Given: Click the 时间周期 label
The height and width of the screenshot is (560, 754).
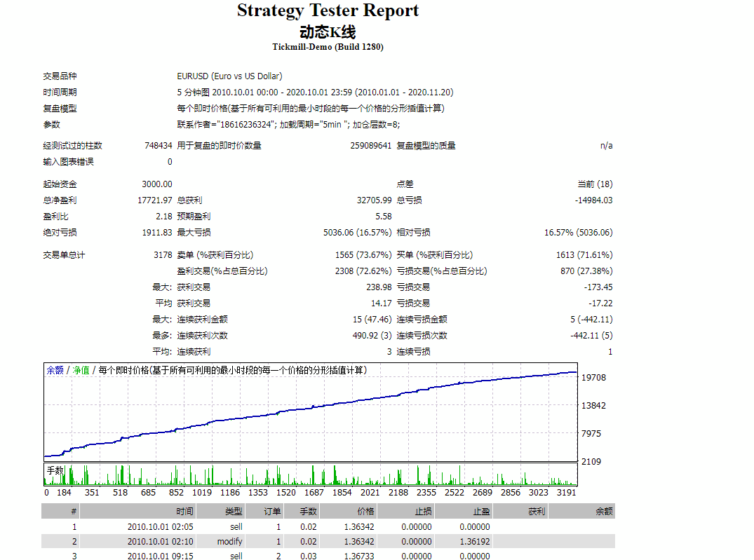Looking at the screenshot, I should pos(60,93).
